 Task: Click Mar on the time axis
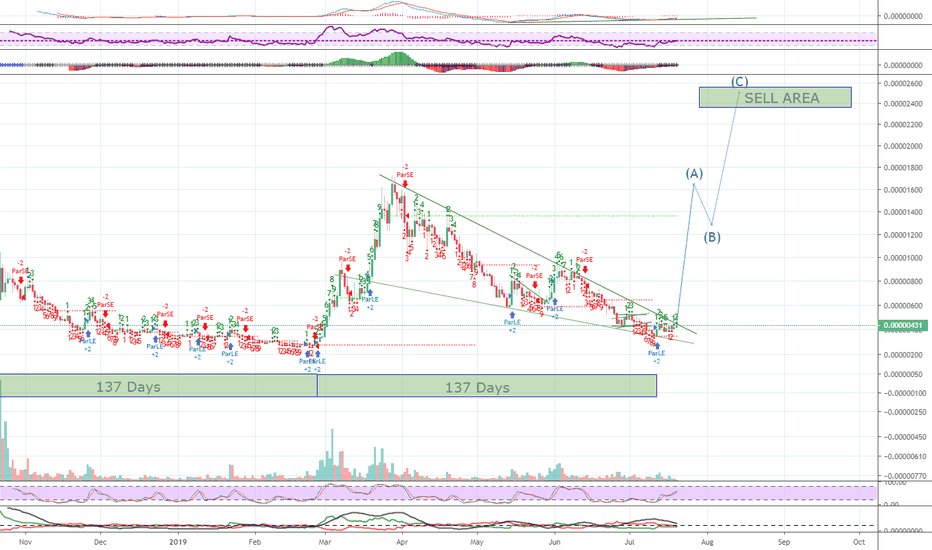coord(325,542)
